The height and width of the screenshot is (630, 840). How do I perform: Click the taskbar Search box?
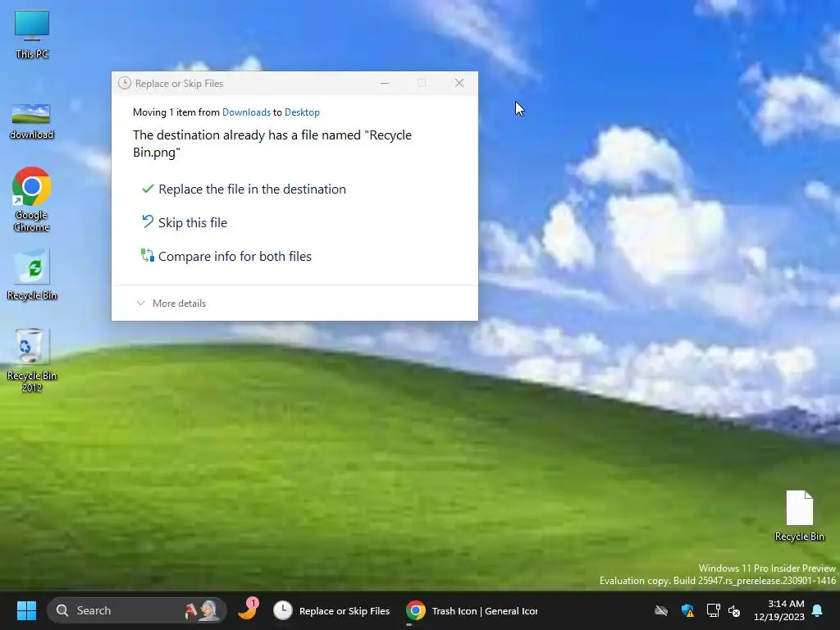137,610
